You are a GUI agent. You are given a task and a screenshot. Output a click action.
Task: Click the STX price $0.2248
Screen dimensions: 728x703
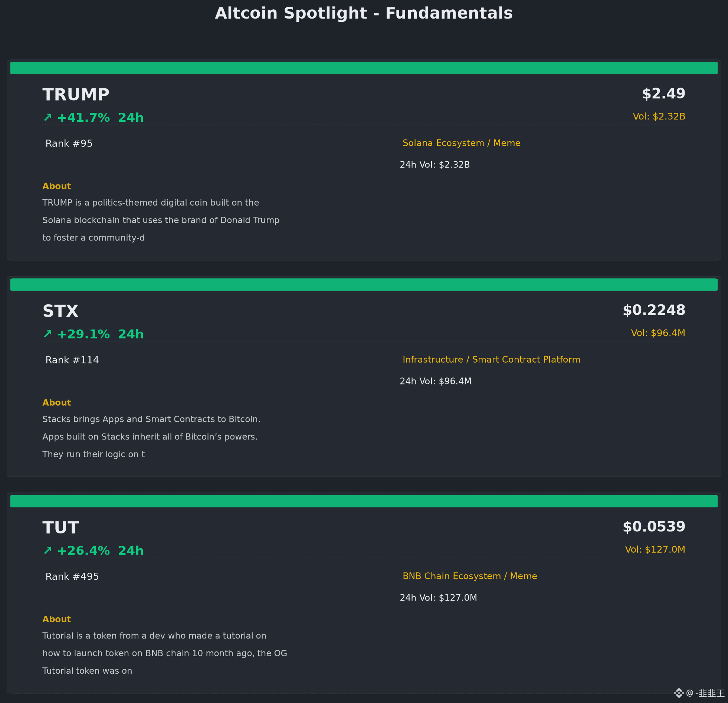[x=654, y=310]
